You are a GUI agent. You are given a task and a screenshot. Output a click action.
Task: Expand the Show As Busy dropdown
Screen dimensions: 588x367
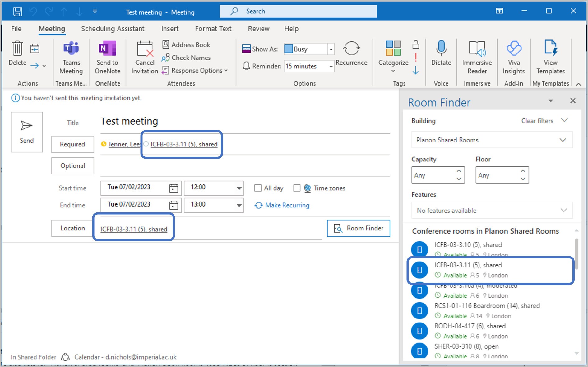coord(331,49)
